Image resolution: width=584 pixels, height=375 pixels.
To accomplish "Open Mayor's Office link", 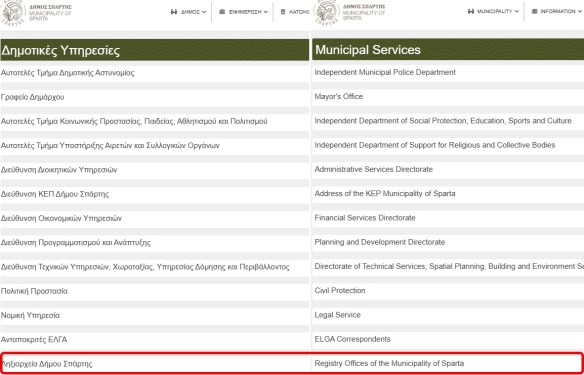I will click(339, 96).
